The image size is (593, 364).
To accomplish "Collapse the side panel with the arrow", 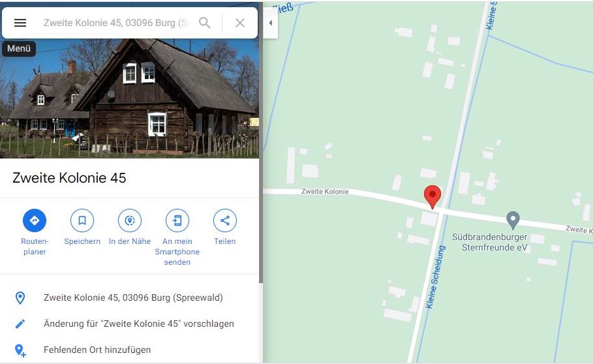I will tap(270, 23).
